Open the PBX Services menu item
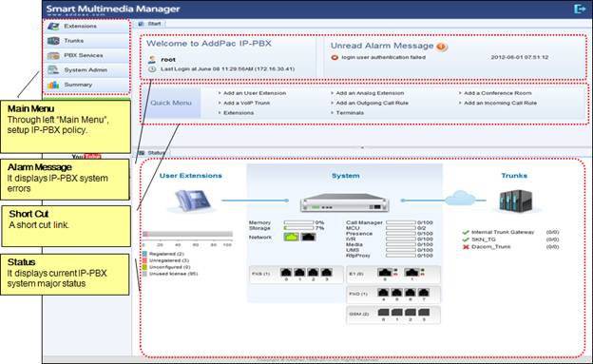593x364 pixels. 87,56
